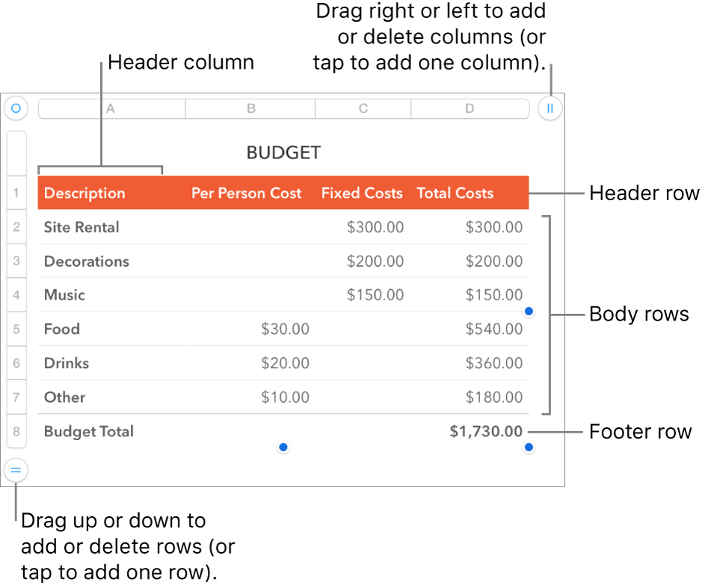Select column A header tab
The width and height of the screenshot is (708, 588).
point(111,109)
